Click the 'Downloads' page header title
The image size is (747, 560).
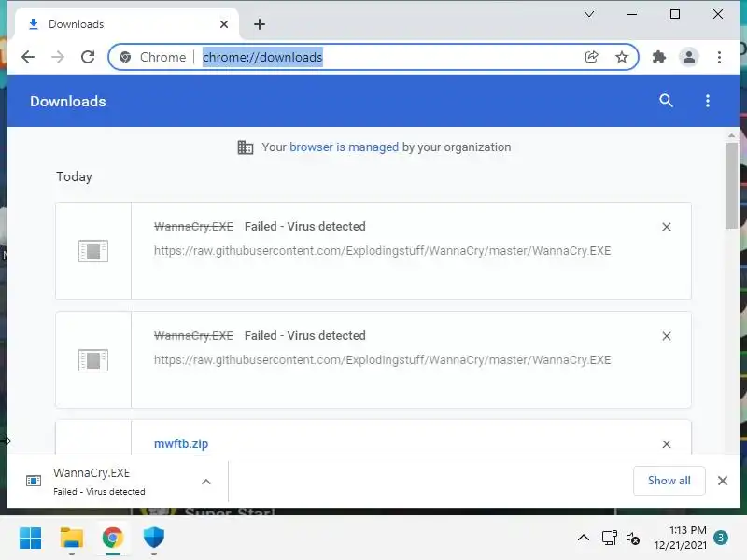click(67, 102)
